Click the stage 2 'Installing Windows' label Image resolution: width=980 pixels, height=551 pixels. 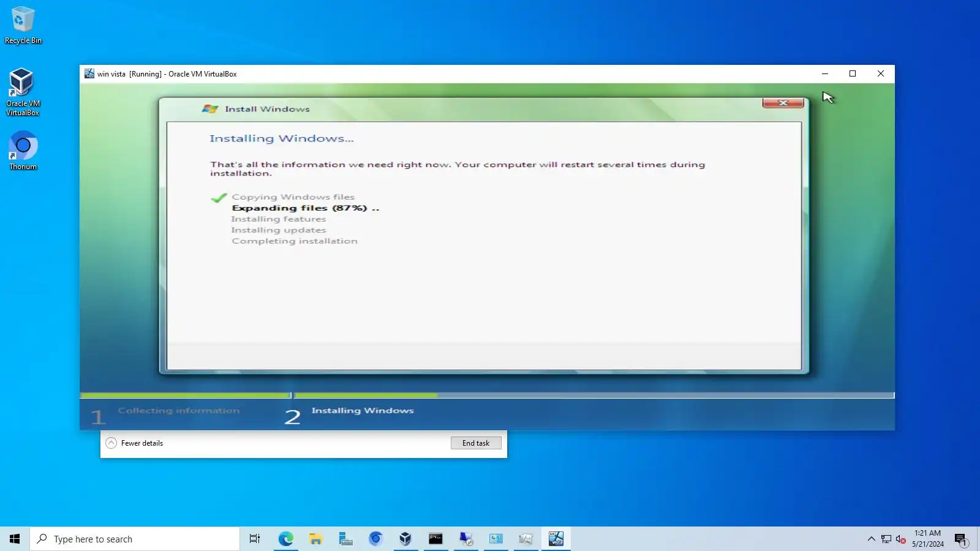363,411
